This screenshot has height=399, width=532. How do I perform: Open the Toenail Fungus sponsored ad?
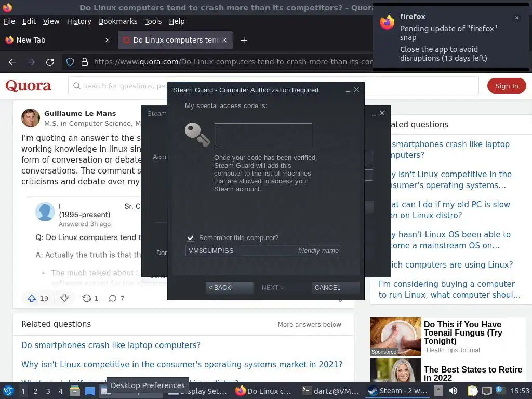pos(463,332)
